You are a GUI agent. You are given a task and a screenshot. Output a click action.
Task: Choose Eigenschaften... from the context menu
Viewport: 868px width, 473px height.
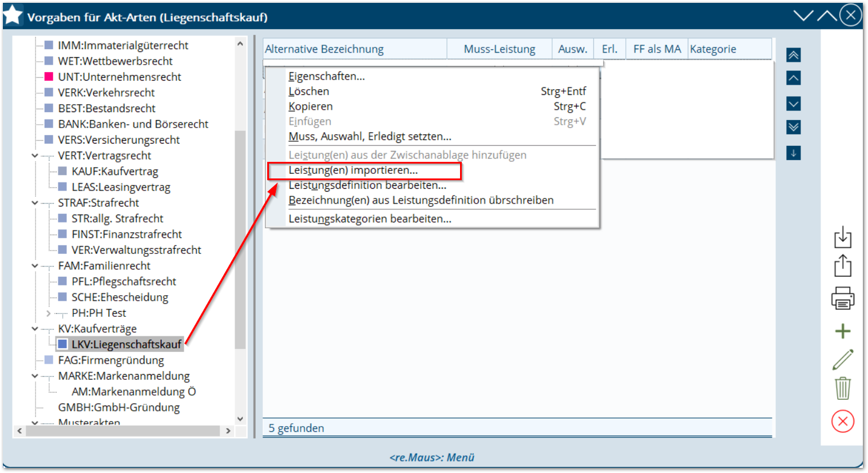[x=326, y=76]
